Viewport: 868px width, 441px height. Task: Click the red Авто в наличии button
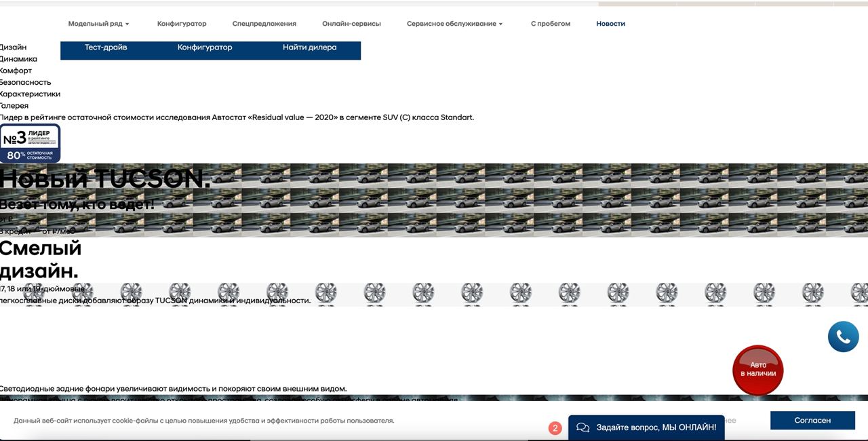tap(758, 370)
